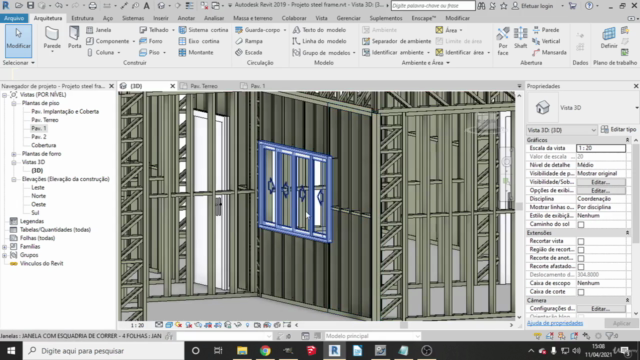
Task: Select the Porta door tool
Action: 74,38
